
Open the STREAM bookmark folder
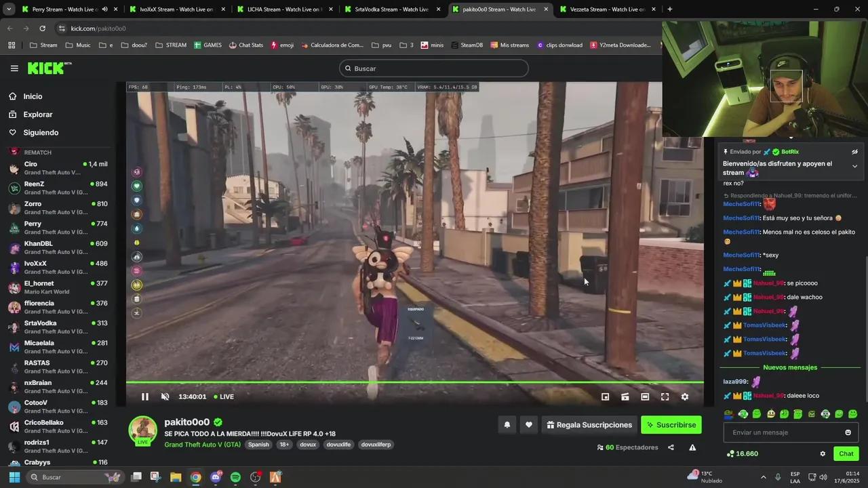point(171,45)
